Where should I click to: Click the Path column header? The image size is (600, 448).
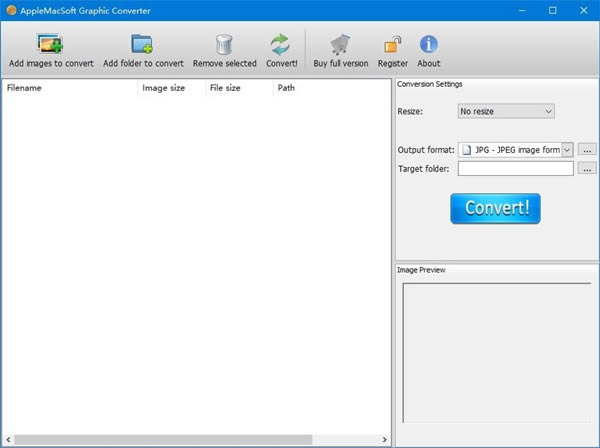(330, 88)
